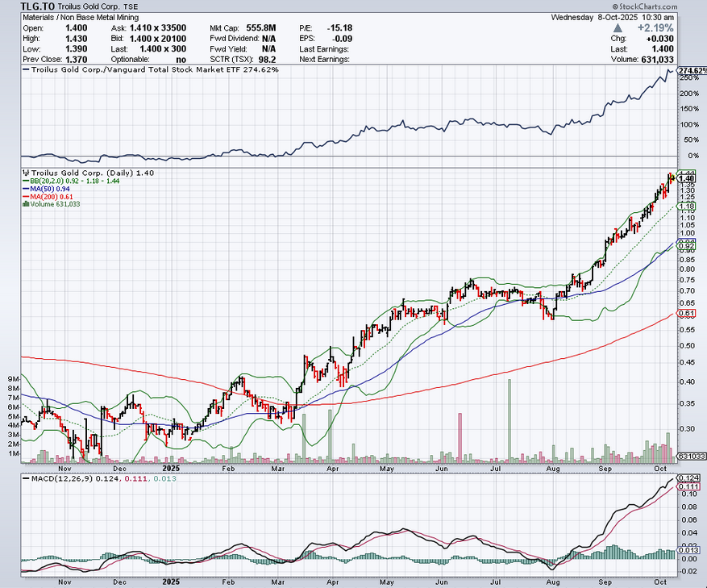The image size is (707, 588).
Task: Click the 1.40 last price tag on price axis
Action: (x=686, y=178)
